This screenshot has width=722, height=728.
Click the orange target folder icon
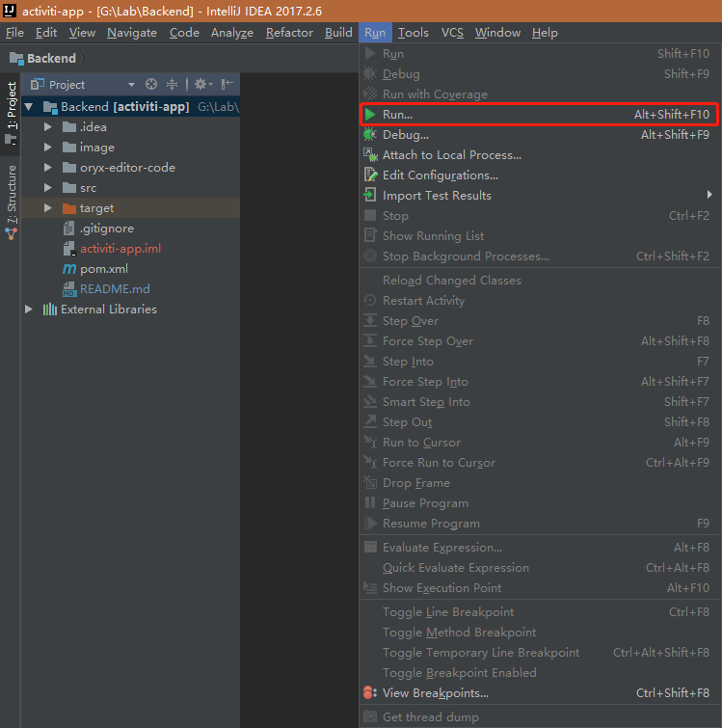click(69, 208)
